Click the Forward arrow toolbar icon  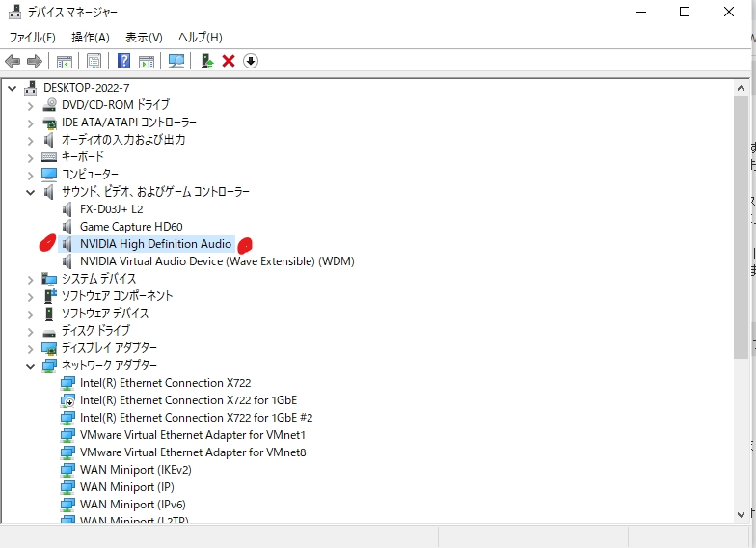(35, 62)
